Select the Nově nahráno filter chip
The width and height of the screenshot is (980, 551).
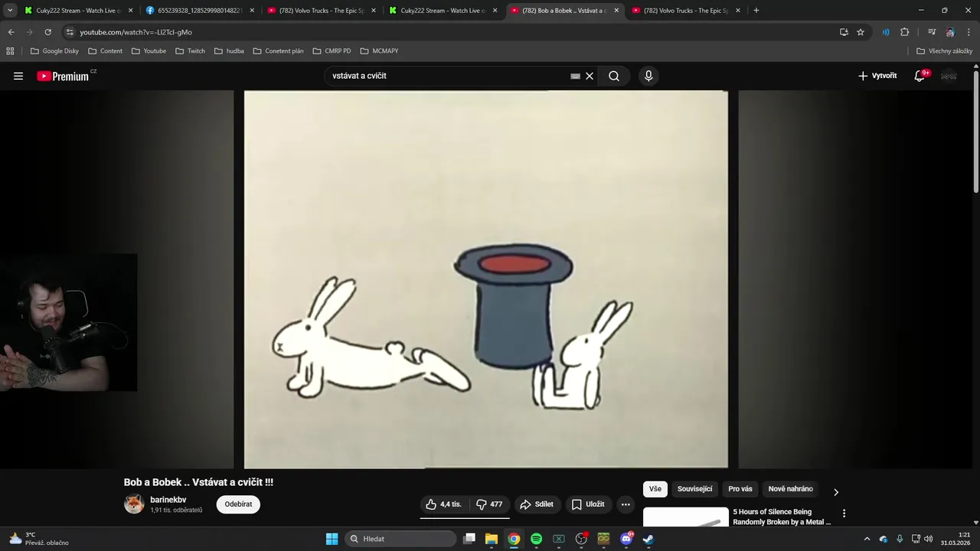(790, 489)
